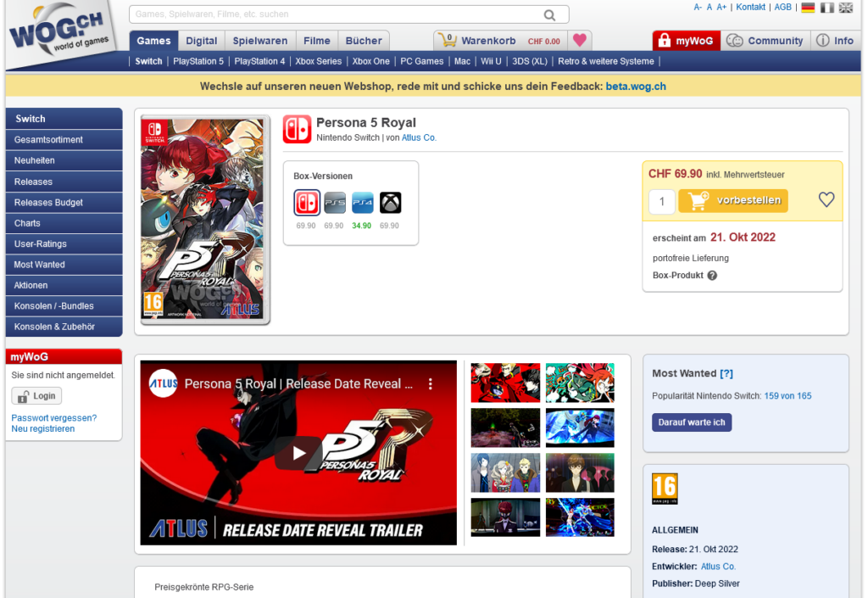Open the Spielwaren tab
The width and height of the screenshot is (868, 598).
click(260, 41)
